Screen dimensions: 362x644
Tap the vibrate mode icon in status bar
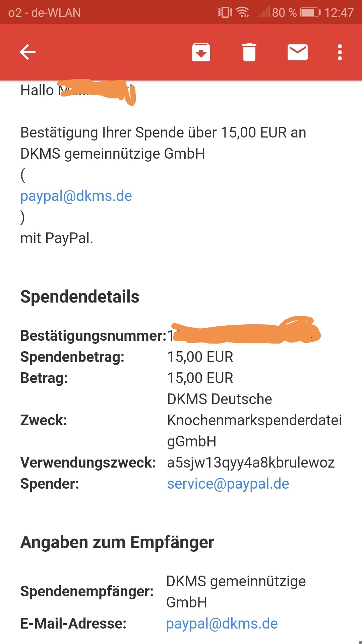tap(225, 12)
